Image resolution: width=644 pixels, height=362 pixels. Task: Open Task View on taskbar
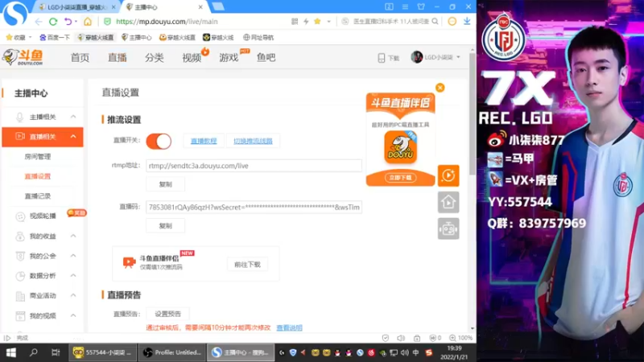pos(56,352)
